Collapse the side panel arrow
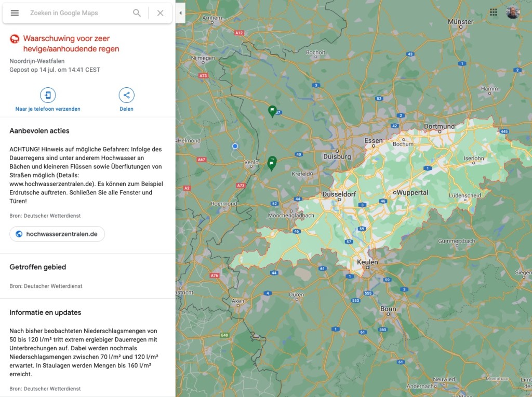This screenshot has height=397, width=532. (180, 13)
